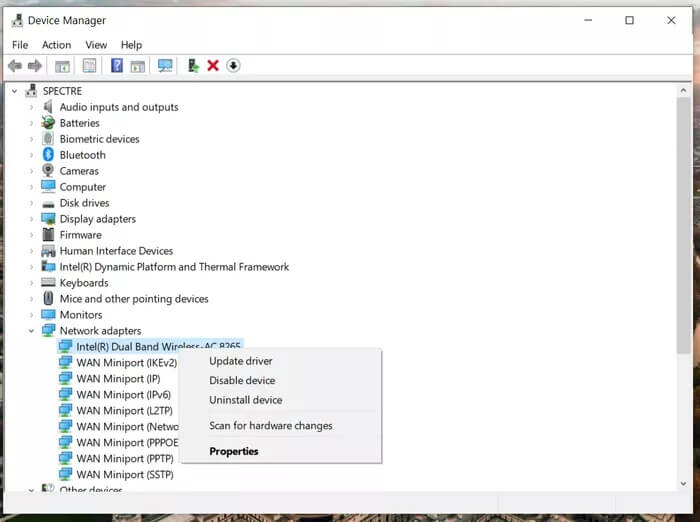The width and height of the screenshot is (700, 522).
Task: Click the Mice and other pointing devices icon
Action: [48, 298]
